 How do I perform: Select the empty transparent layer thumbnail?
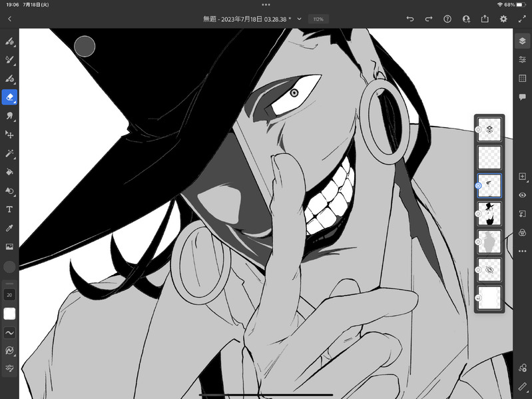coord(489,157)
